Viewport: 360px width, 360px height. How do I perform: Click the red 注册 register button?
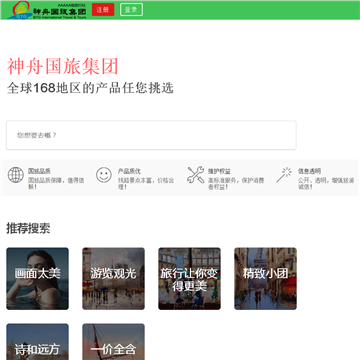coord(103,10)
